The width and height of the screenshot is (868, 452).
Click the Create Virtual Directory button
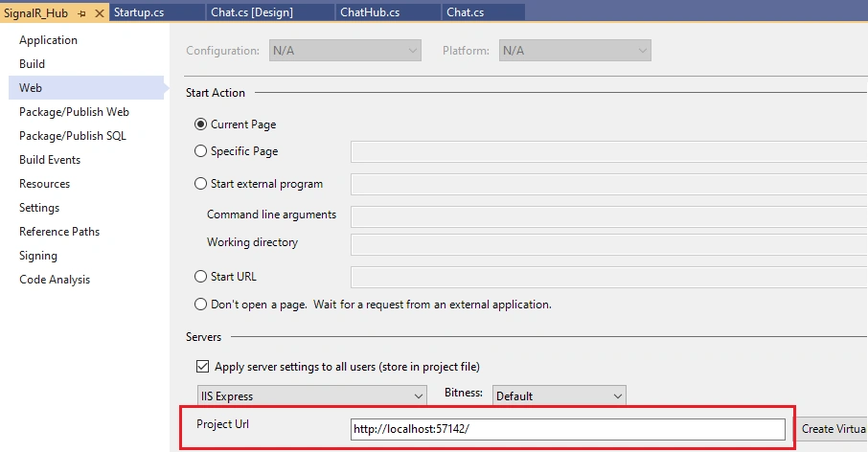tap(832, 429)
